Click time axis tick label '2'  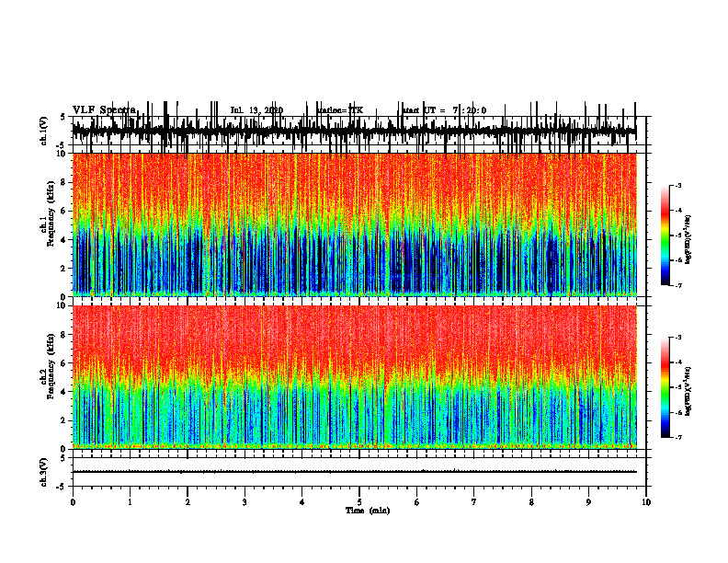pos(188,502)
